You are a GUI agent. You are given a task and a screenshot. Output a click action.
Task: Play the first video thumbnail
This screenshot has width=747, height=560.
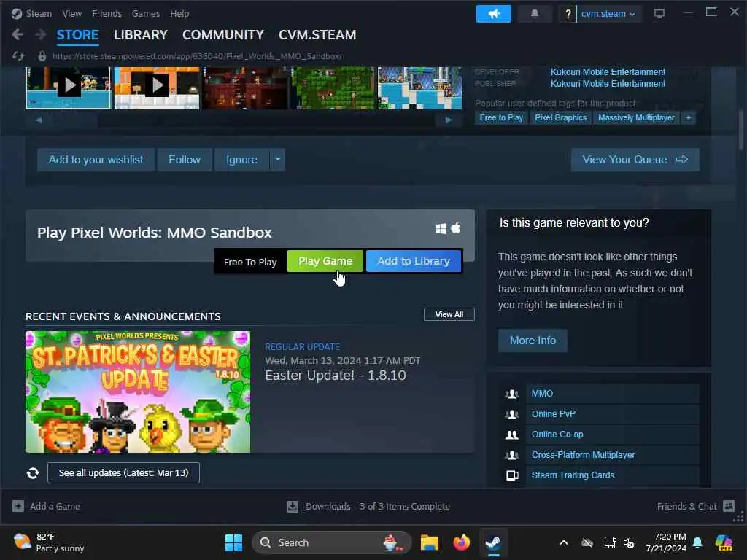coord(68,87)
